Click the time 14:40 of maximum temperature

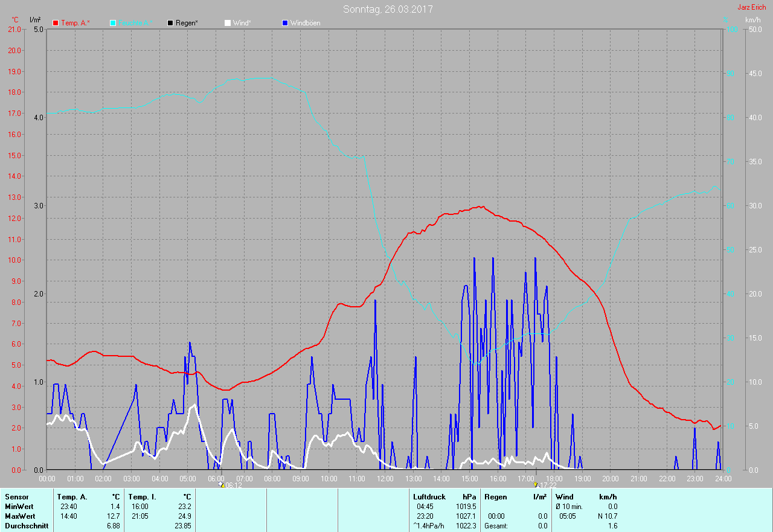(69, 516)
